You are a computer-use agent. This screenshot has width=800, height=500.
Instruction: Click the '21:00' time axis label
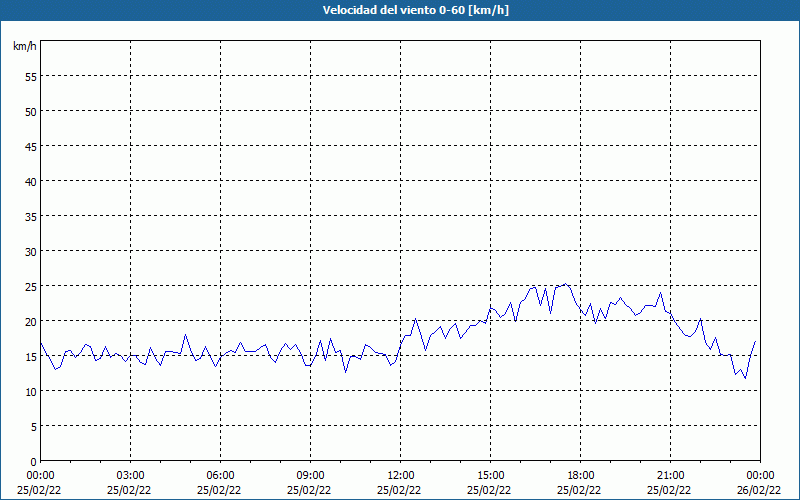coord(670,476)
